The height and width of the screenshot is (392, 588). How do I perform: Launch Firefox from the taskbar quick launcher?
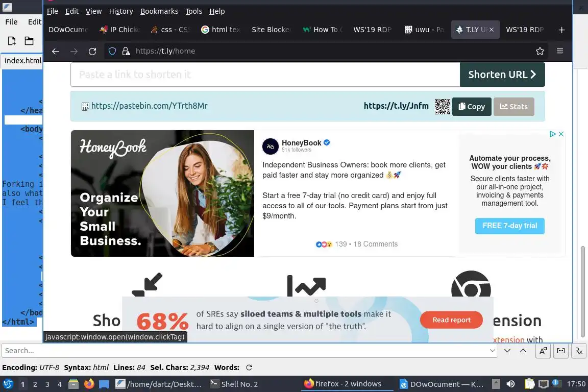coord(89,384)
